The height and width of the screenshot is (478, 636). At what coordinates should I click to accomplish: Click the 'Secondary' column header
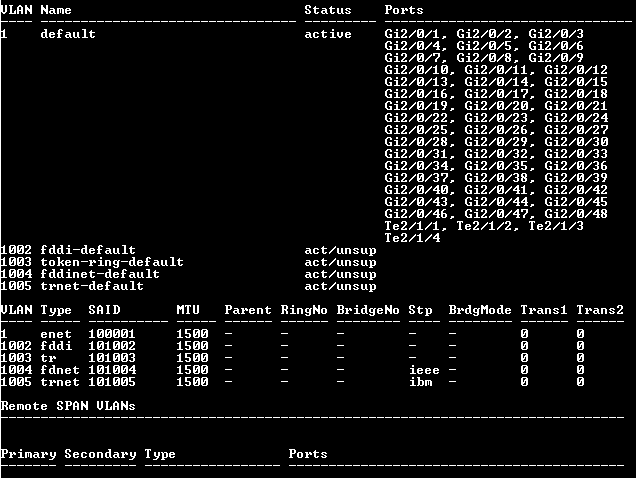click(100, 454)
